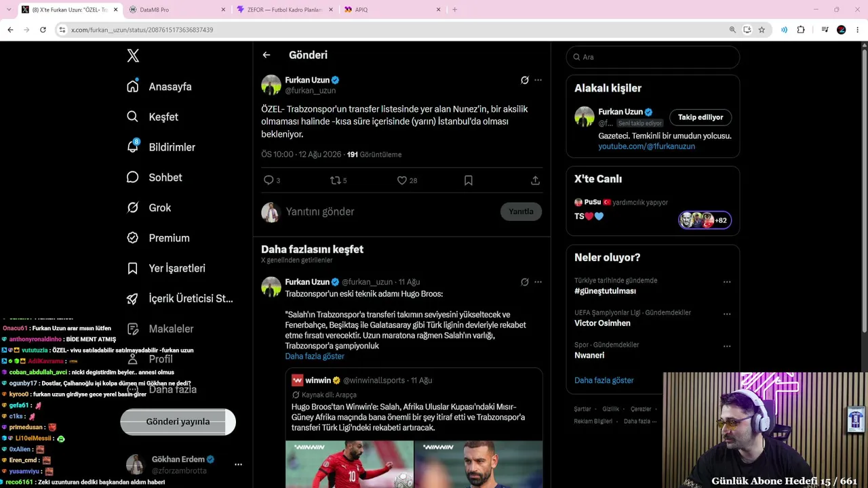Open the Şartlar footer link
This screenshot has width=868, height=488.
[x=583, y=409]
